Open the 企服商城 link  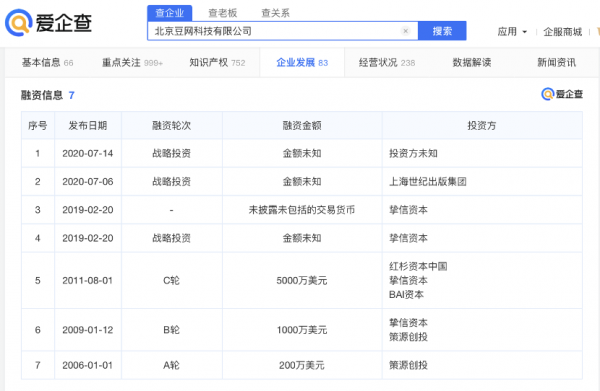tap(562, 32)
